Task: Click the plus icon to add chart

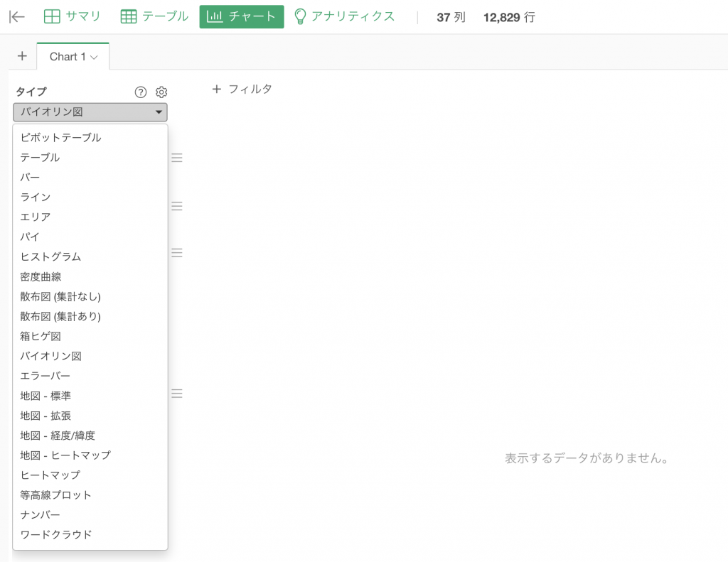Action: click(x=22, y=56)
